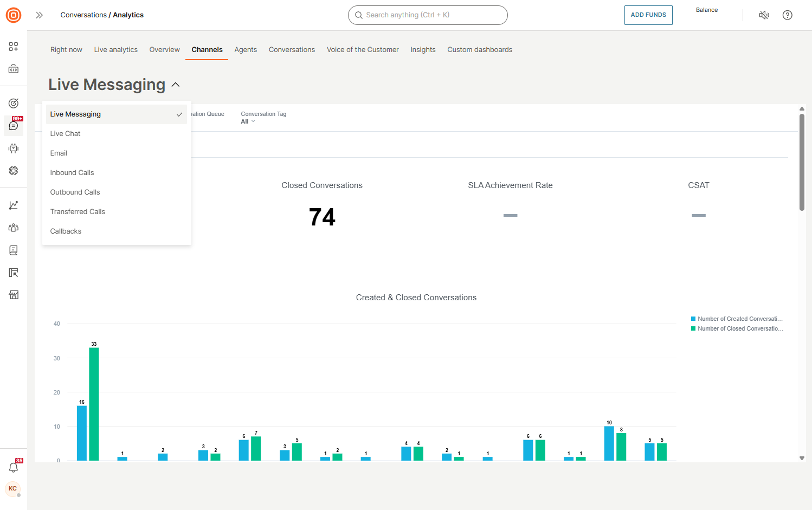Screen dimensions: 812x510
Task: Expand the collapsed left sidebar with double arrows
Action: (39, 15)
